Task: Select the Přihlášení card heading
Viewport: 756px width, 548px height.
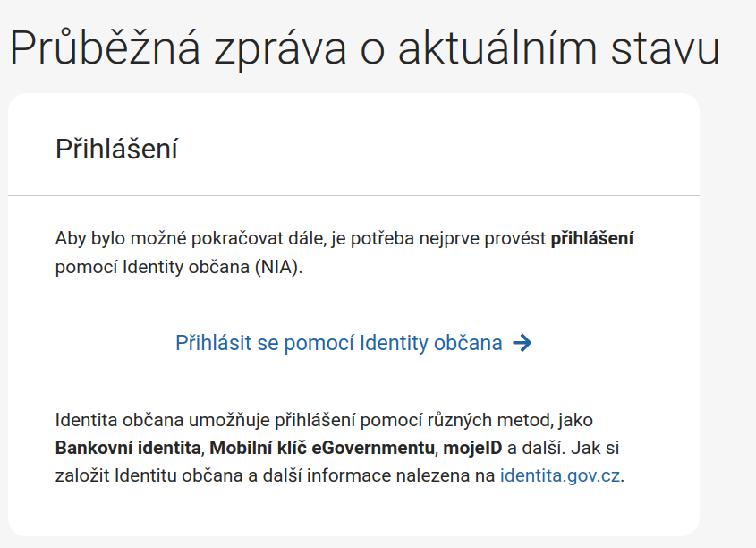Action: click(116, 149)
